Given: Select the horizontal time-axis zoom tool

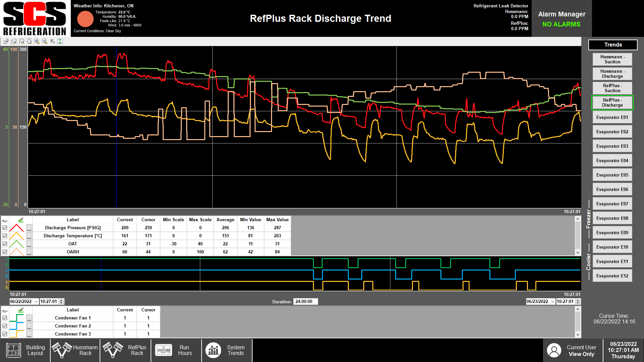Looking at the screenshot, I should (22, 41).
